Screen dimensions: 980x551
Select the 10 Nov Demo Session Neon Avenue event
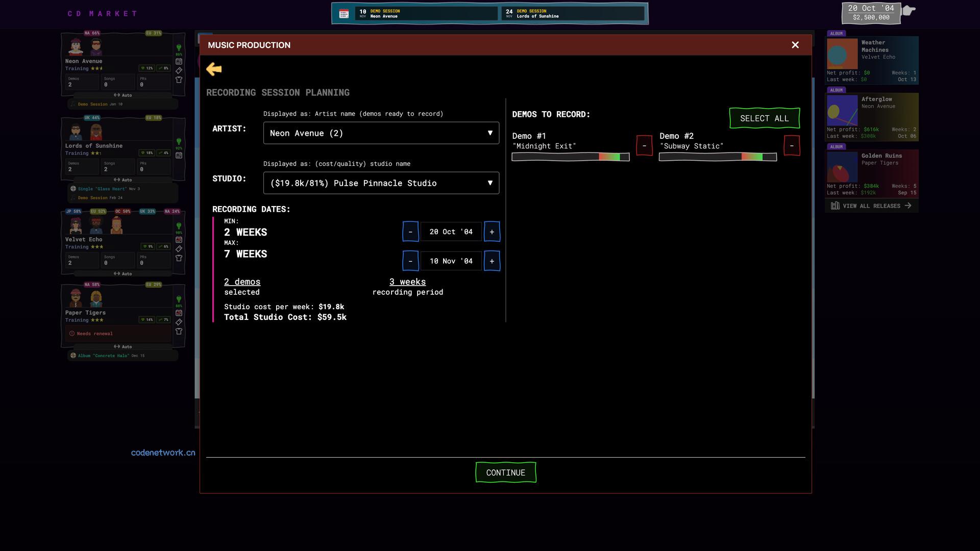coord(426,14)
